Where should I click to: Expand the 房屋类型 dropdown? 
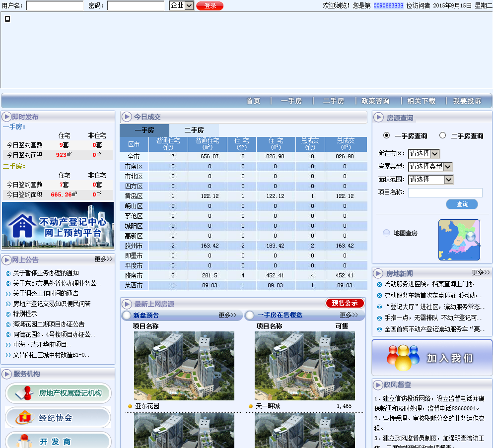point(430,167)
